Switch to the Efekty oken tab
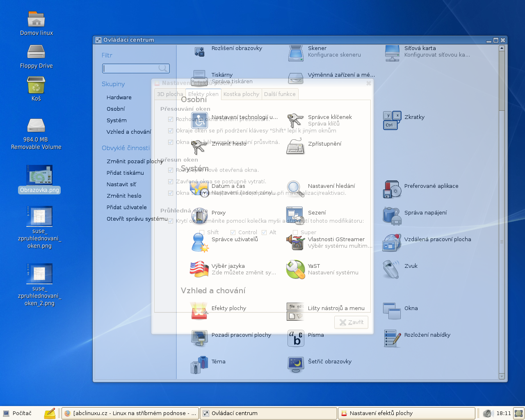This screenshot has height=420, width=525. pos(203,94)
